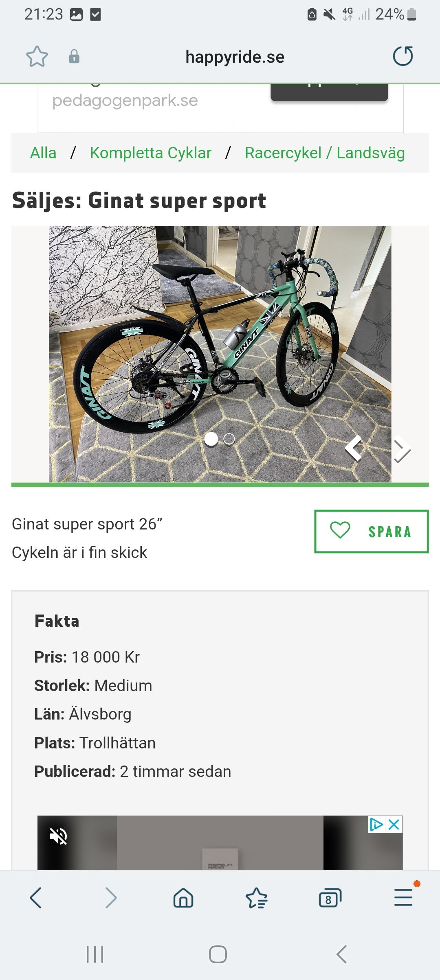Go to browser home page

pos(183,898)
